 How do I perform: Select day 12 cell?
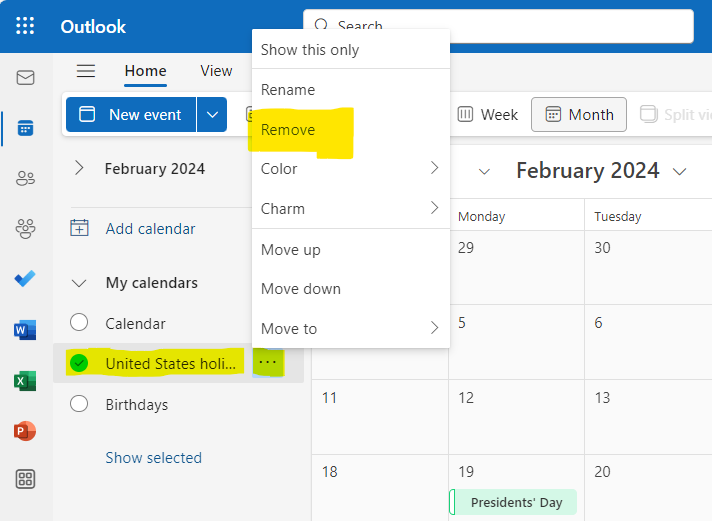pos(516,417)
